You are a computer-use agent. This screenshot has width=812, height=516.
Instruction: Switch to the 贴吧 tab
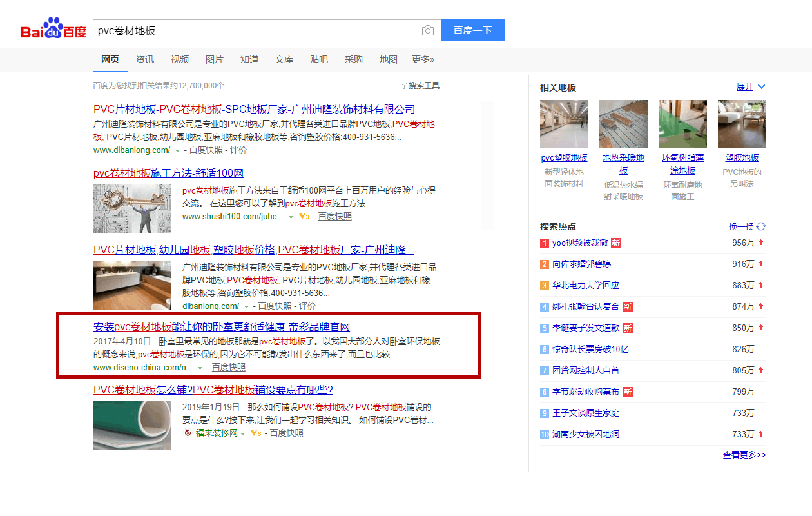coord(319,60)
